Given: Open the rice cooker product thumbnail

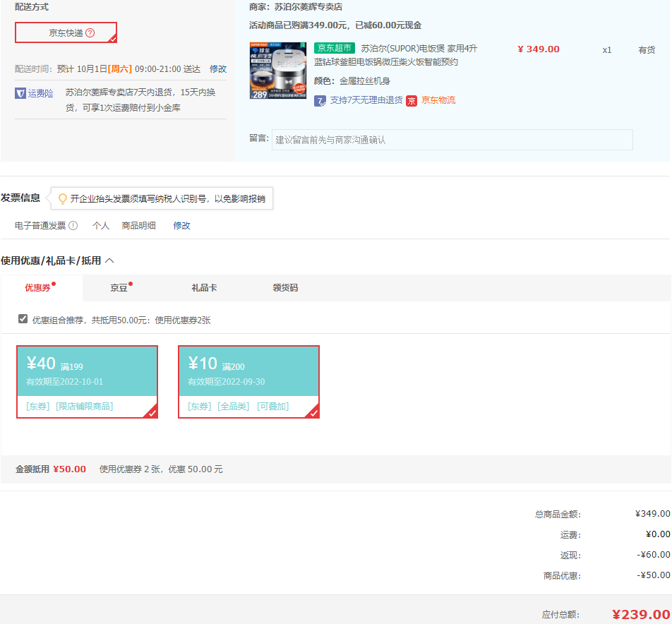Looking at the screenshot, I should tap(277, 71).
